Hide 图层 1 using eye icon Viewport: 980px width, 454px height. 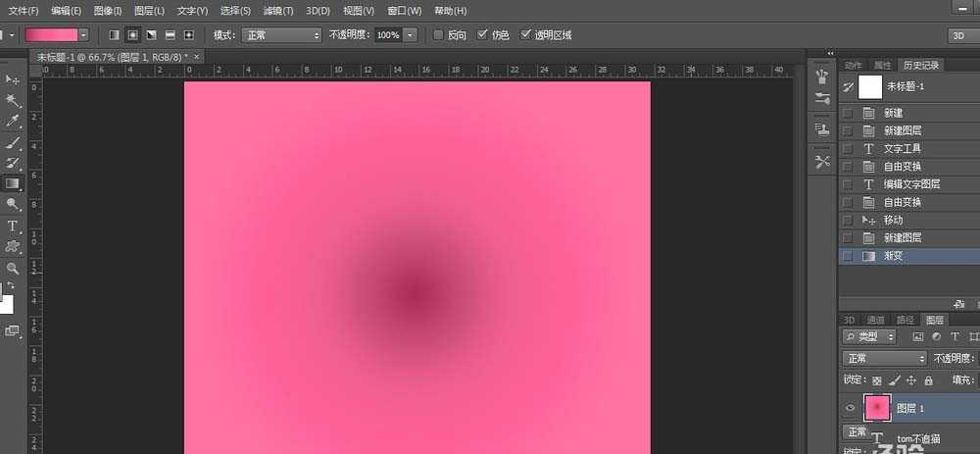click(x=850, y=407)
